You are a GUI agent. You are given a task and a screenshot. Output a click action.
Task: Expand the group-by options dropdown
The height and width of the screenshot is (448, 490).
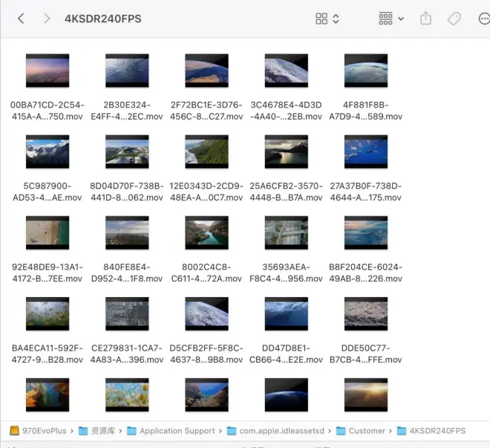391,19
